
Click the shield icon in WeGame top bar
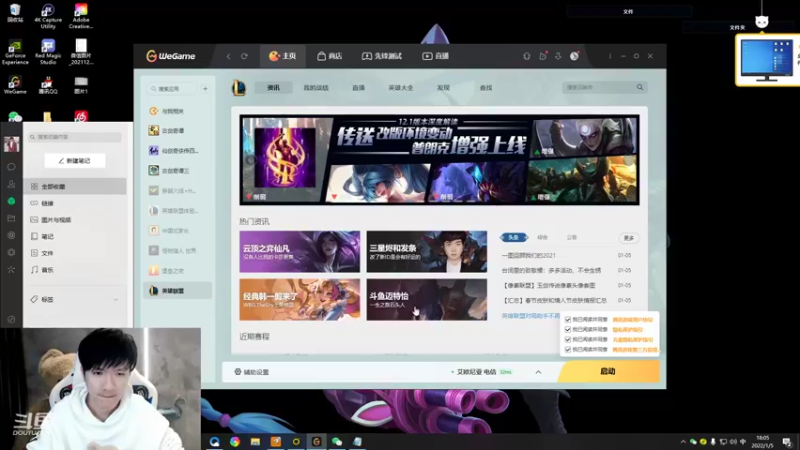point(527,56)
